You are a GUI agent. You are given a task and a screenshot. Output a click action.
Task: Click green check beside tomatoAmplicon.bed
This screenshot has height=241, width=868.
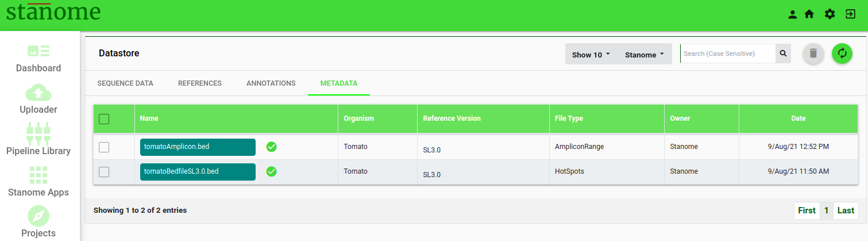[272, 147]
